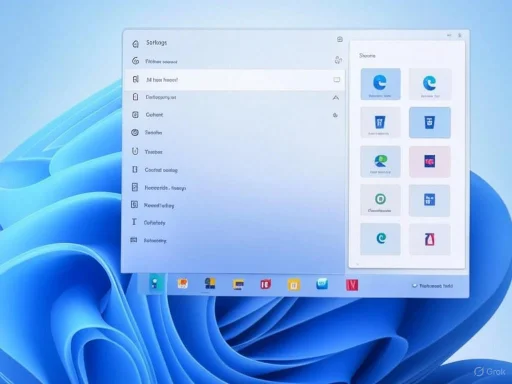Open the blue envelope-like icon on the taskbar

tap(322, 284)
